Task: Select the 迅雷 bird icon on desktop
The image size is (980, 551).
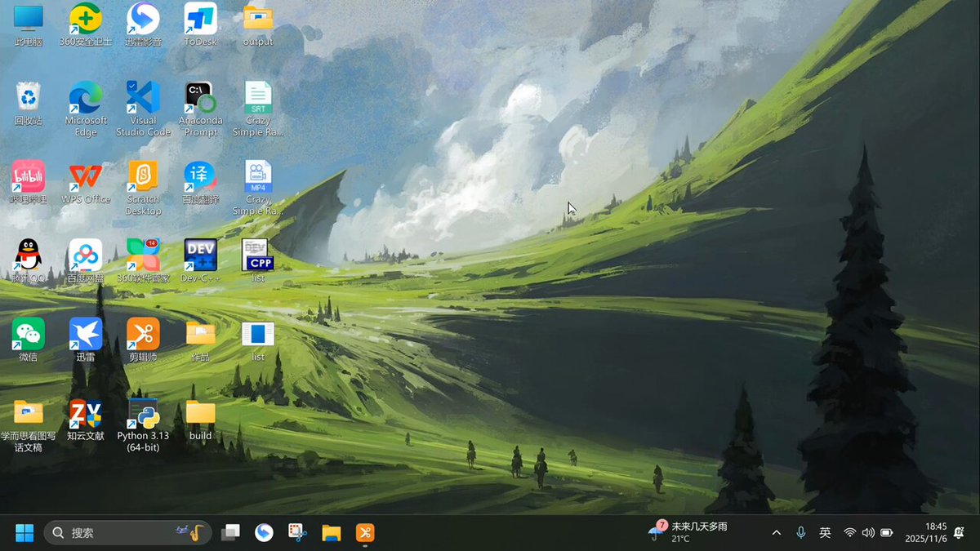Action: coord(86,340)
